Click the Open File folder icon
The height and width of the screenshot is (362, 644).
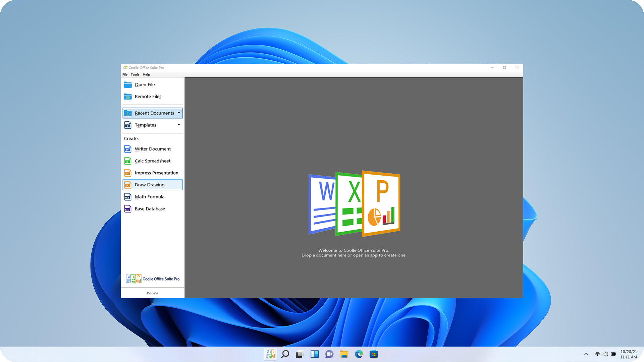(128, 84)
